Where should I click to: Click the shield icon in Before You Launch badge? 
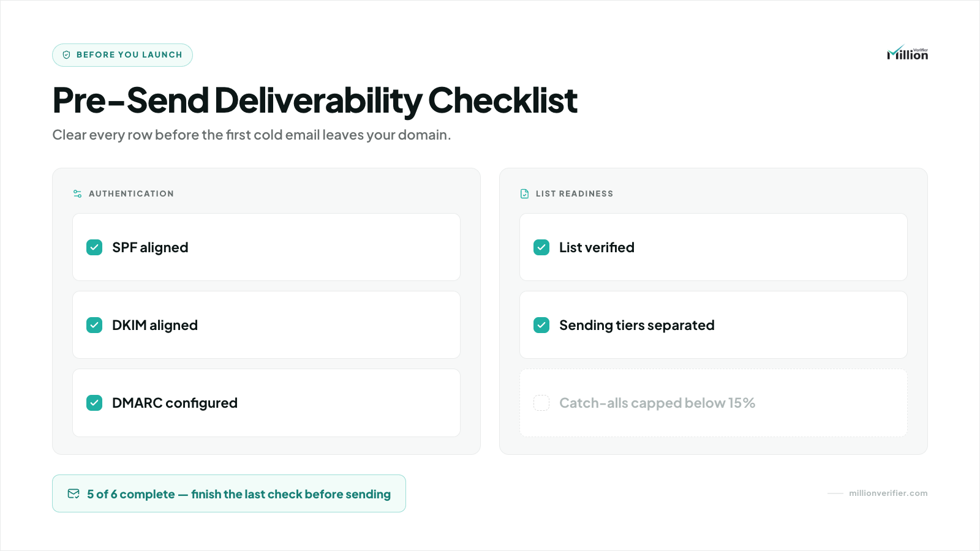pyautogui.click(x=67, y=55)
